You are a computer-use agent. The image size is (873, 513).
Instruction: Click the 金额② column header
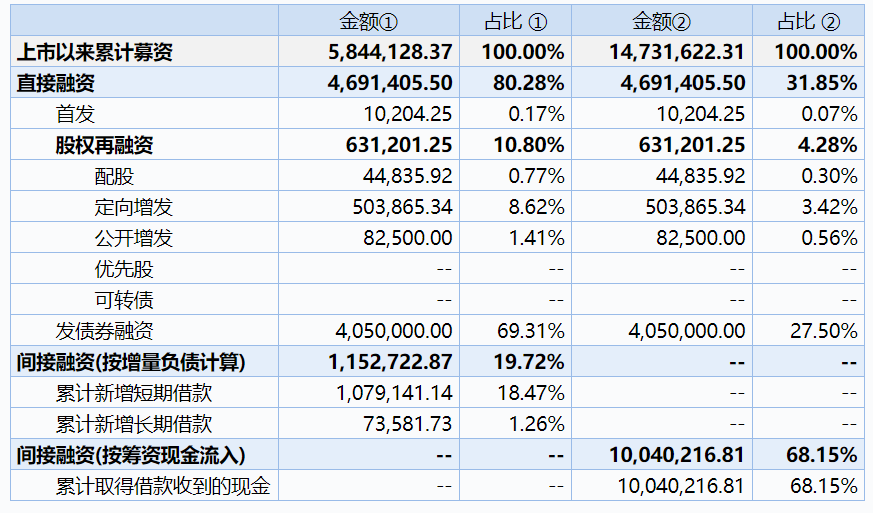click(x=661, y=22)
